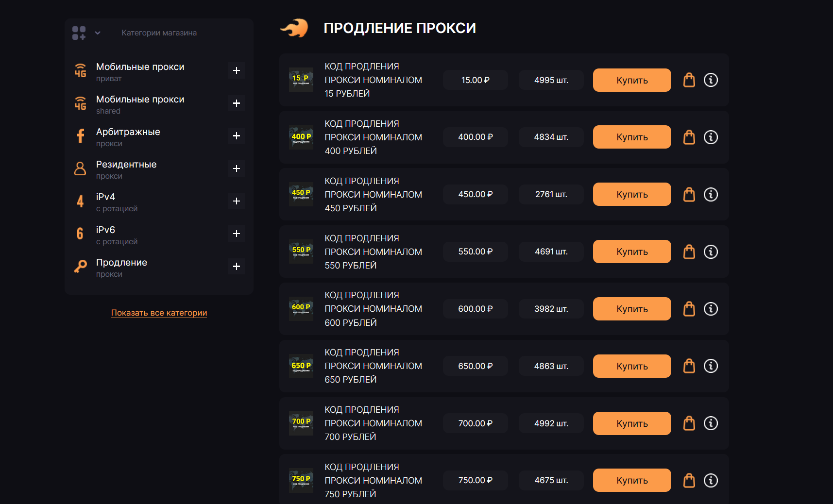
Task: Expand Арбитражные прокси with plus button
Action: (237, 136)
